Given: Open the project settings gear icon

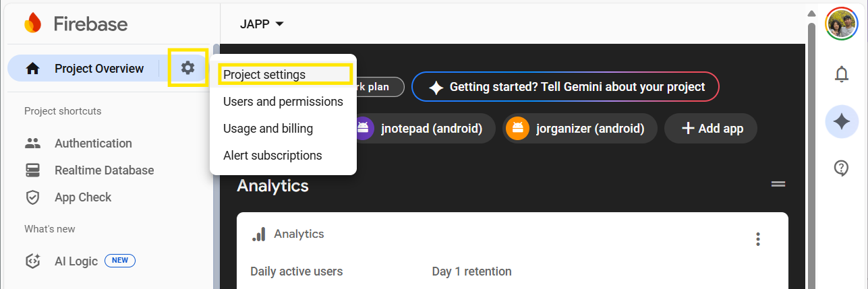Looking at the screenshot, I should click(x=187, y=67).
